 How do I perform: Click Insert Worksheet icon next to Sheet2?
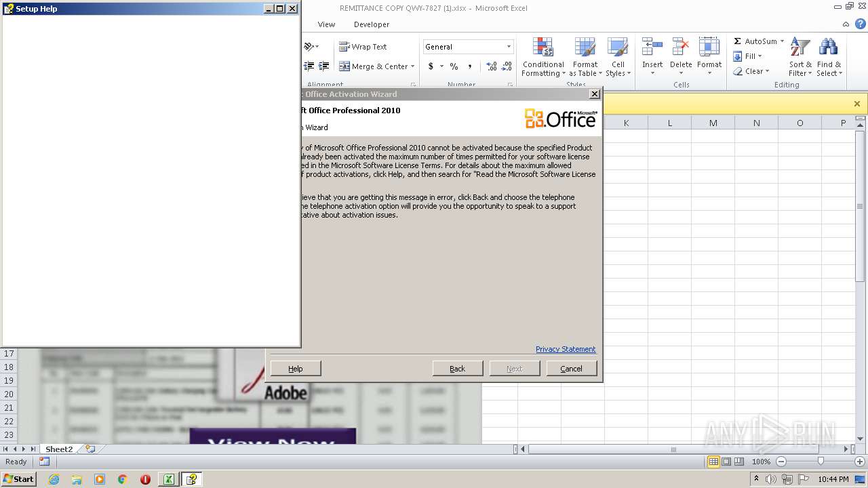pyautogui.click(x=90, y=449)
